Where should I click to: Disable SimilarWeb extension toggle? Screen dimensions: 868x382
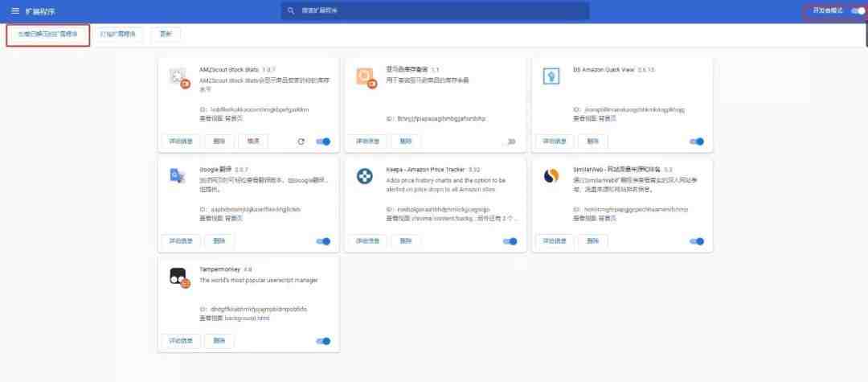point(697,241)
